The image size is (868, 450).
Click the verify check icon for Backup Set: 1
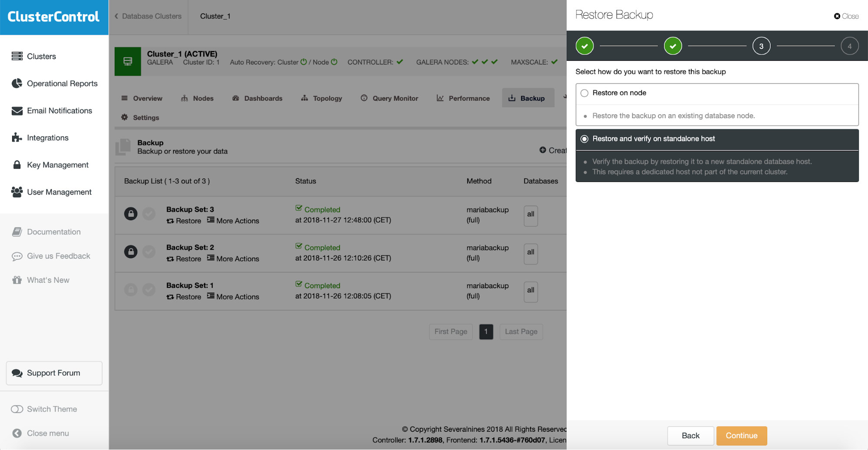[149, 290]
